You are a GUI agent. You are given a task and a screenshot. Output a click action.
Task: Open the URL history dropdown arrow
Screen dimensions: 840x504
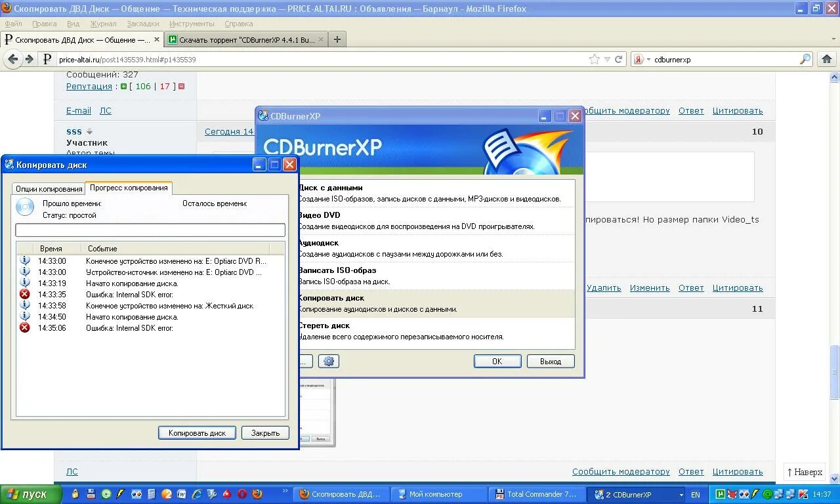[x=606, y=59]
